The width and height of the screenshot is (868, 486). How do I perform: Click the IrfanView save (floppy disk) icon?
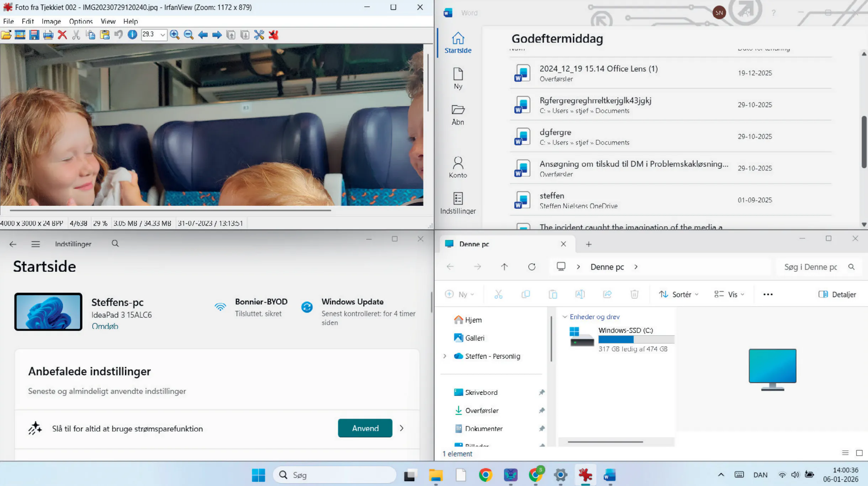click(x=34, y=35)
